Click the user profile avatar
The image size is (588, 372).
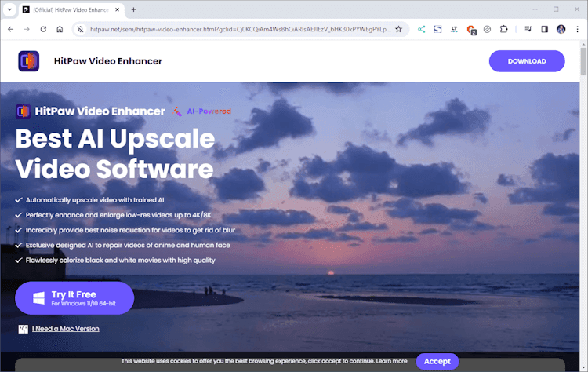tap(561, 29)
